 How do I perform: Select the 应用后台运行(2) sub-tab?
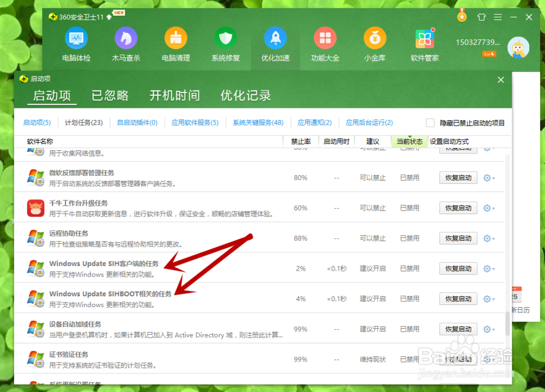[x=369, y=122]
